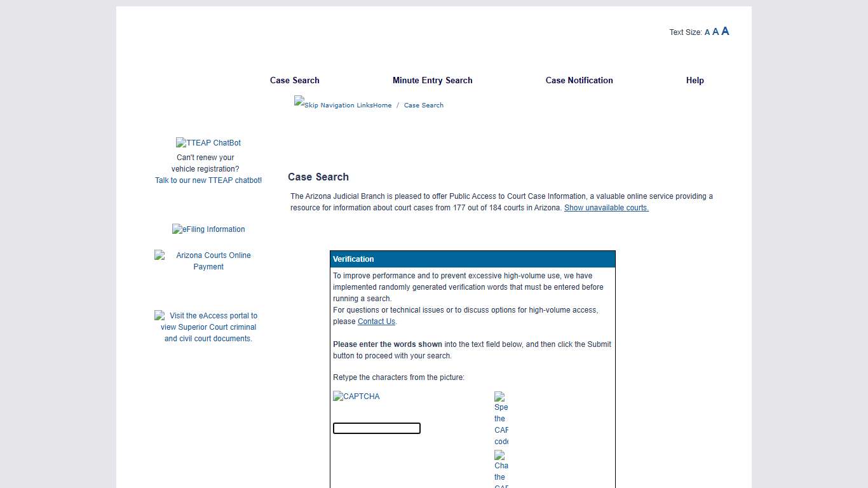Select the largest Text Size A
Screen dimensions: 868x488
click(725, 30)
